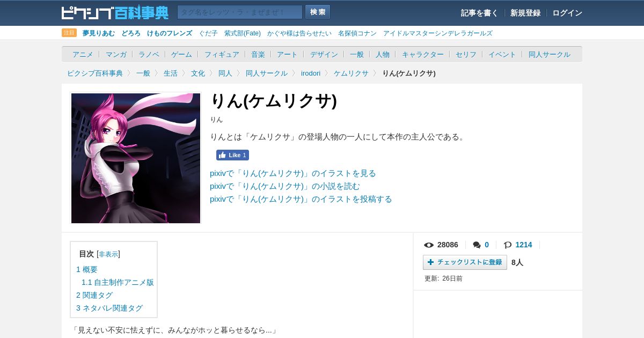The width and height of the screenshot is (644, 338).
Task: Open pixivで…の小説を読む link
Action: pyautogui.click(x=285, y=186)
